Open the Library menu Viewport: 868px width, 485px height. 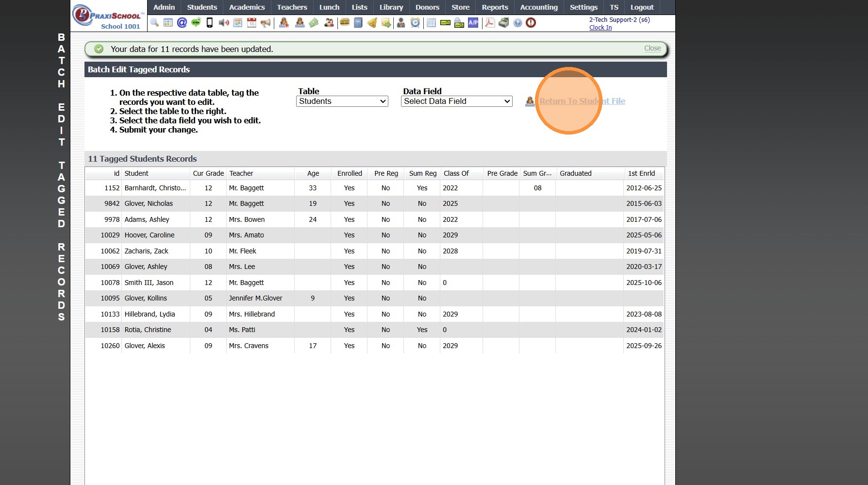(x=391, y=7)
